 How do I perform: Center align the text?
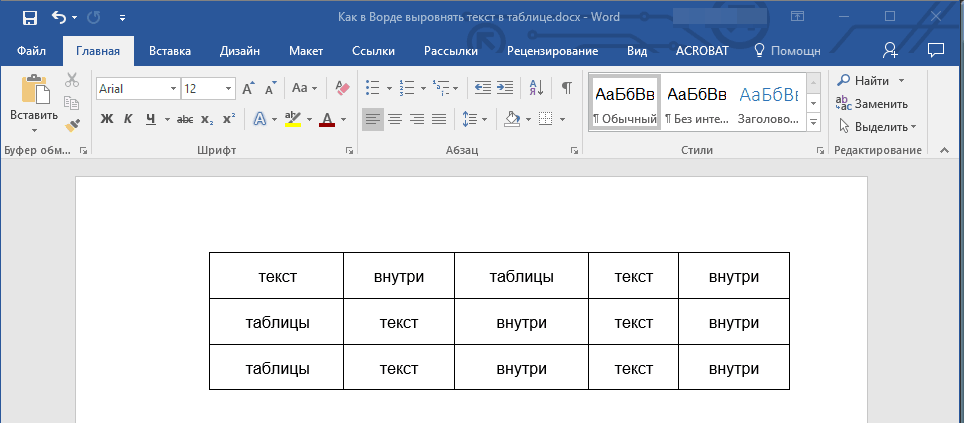coord(395,119)
